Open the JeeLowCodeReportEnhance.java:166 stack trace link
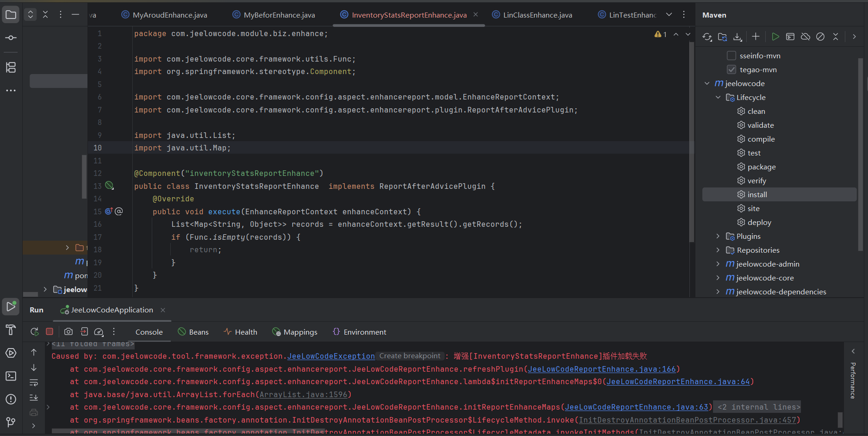 601,369
